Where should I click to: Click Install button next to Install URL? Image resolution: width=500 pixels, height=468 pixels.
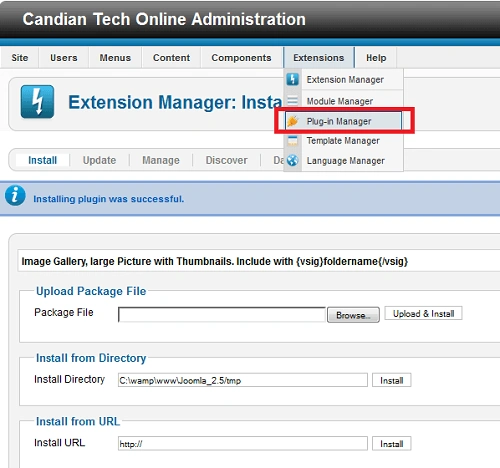click(392, 444)
